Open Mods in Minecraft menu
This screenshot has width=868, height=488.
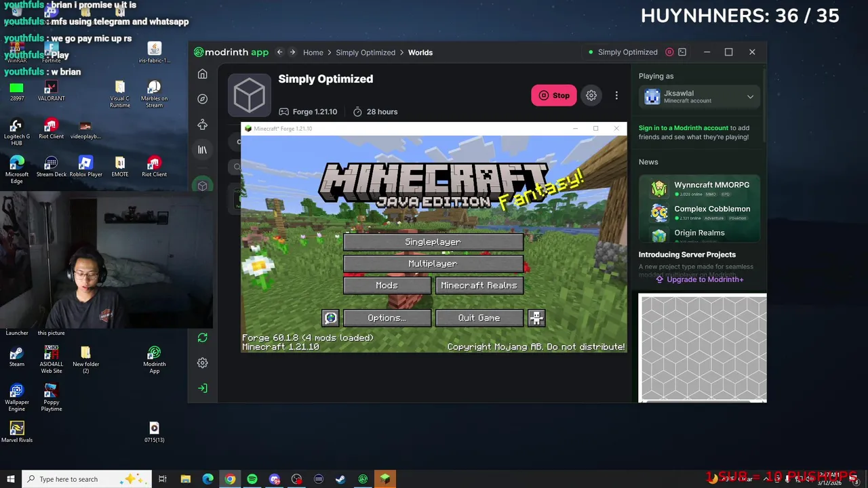pyautogui.click(x=387, y=285)
